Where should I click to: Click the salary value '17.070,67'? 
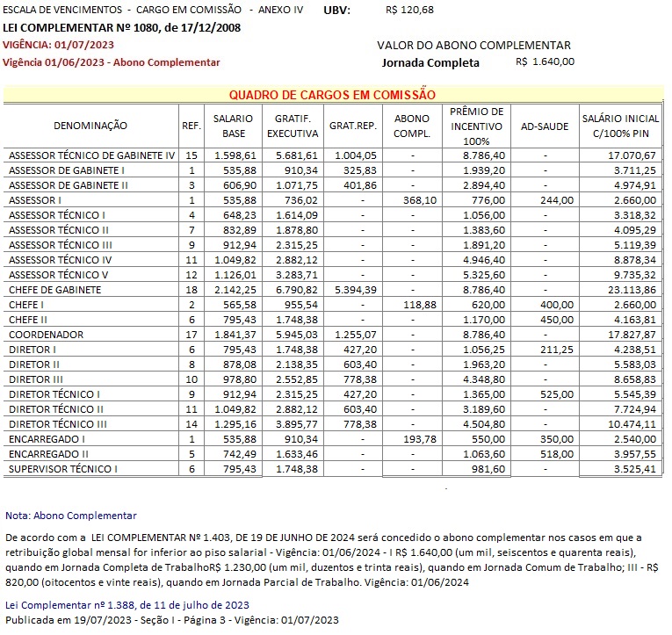tap(632, 155)
